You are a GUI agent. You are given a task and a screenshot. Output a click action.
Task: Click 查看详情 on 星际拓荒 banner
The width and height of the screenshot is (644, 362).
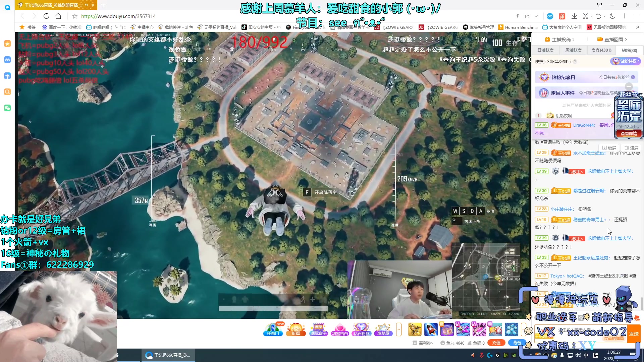[x=629, y=134]
